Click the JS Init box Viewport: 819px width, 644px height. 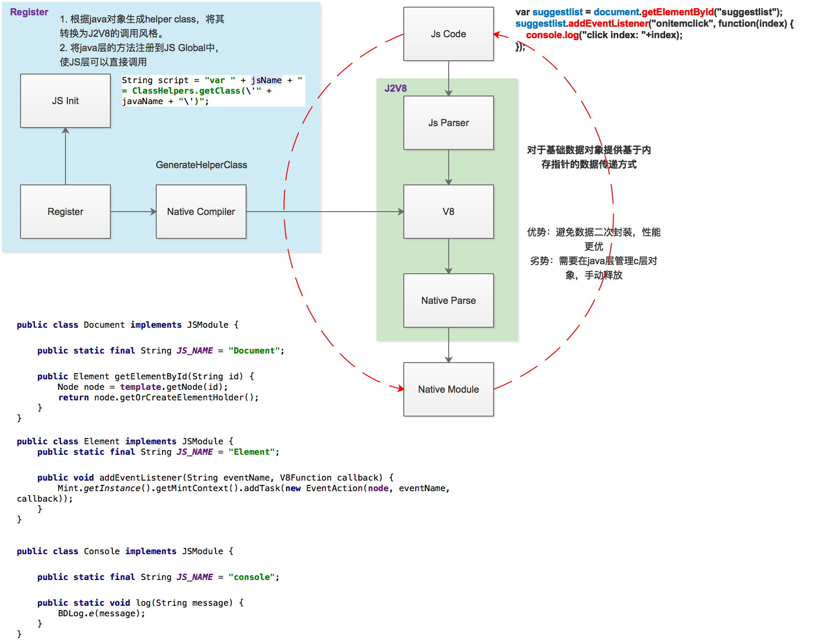point(65,101)
